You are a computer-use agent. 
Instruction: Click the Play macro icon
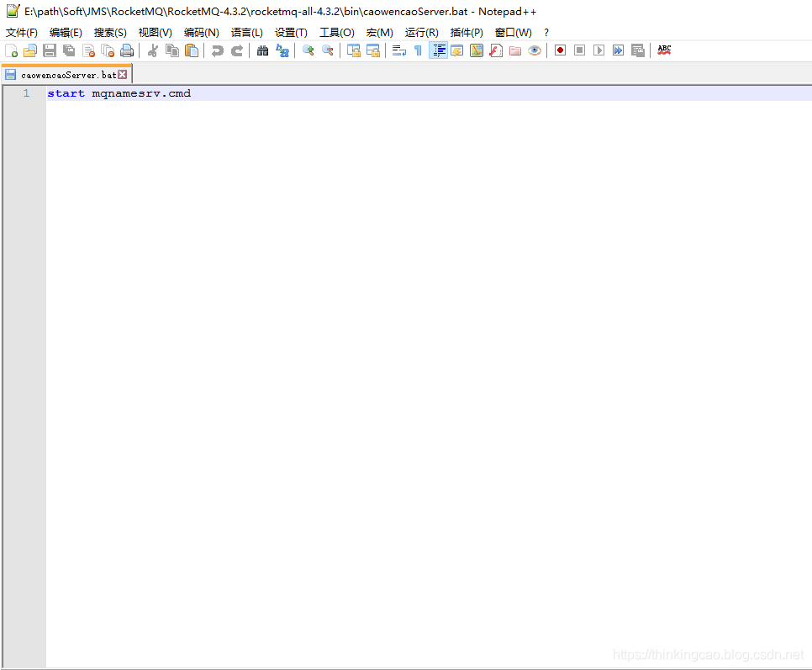[x=598, y=50]
